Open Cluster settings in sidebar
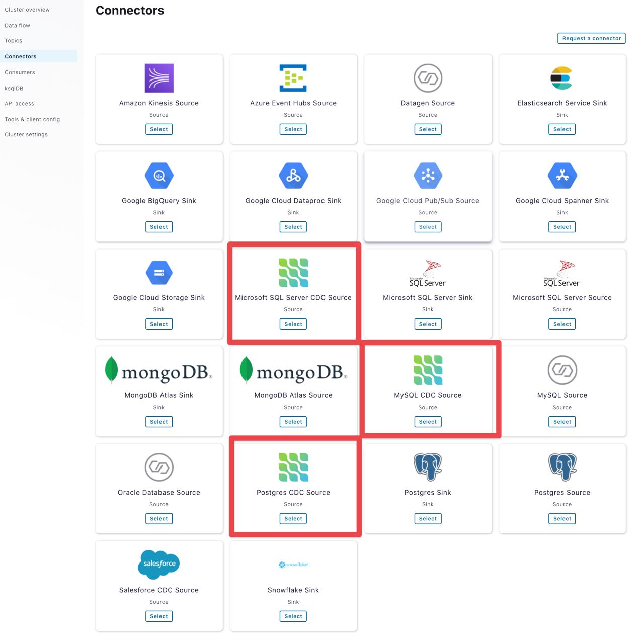644x644 pixels. (26, 135)
